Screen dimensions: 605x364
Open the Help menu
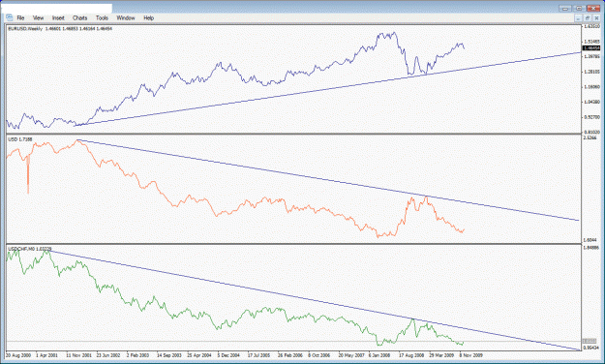148,17
